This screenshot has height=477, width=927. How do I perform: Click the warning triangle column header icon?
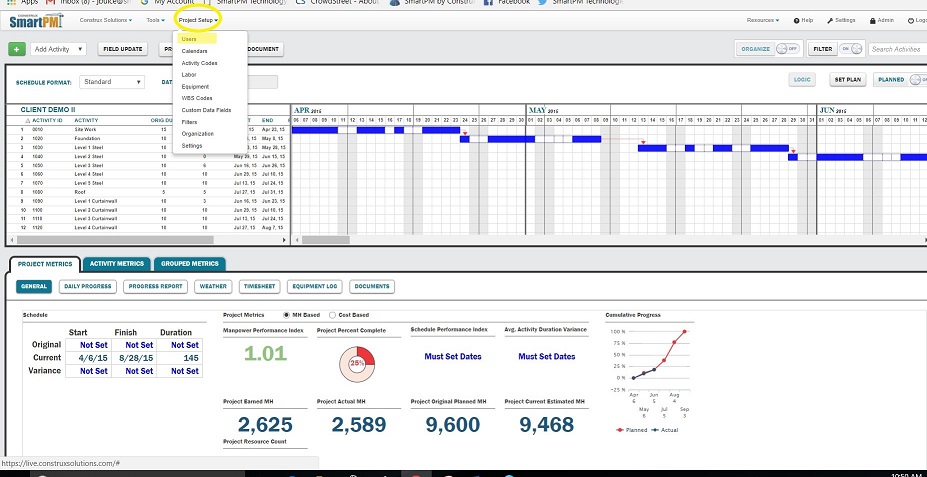pos(27,121)
